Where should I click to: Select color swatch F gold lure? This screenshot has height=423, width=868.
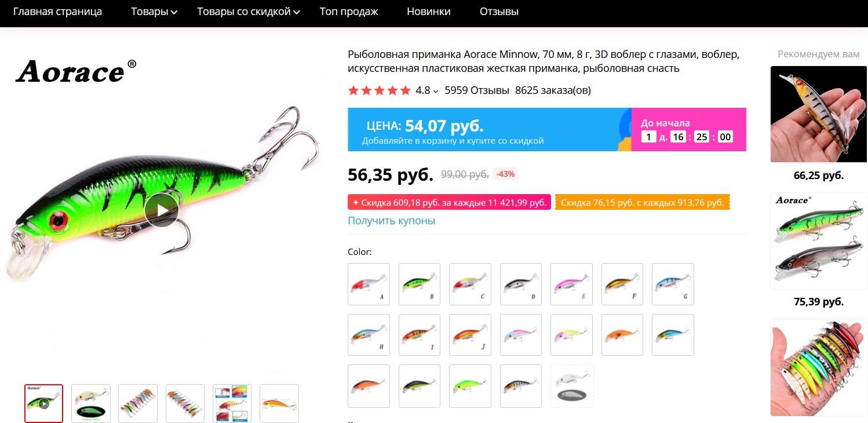[622, 284]
